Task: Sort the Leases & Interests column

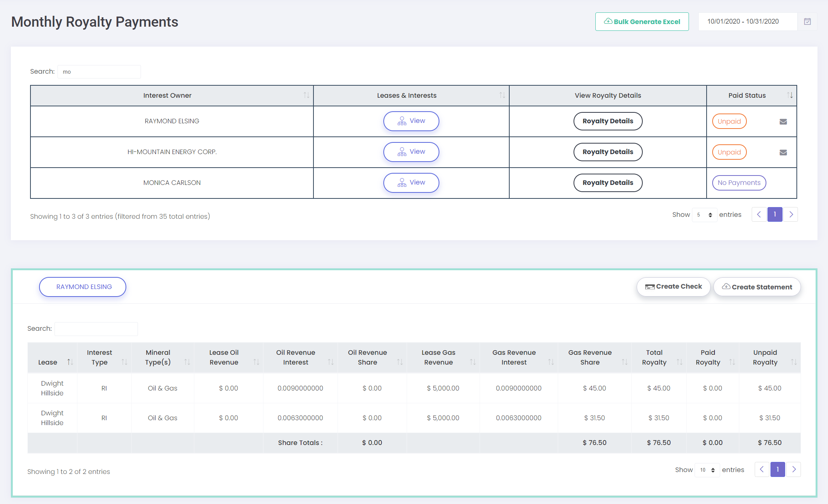Action: pos(502,95)
